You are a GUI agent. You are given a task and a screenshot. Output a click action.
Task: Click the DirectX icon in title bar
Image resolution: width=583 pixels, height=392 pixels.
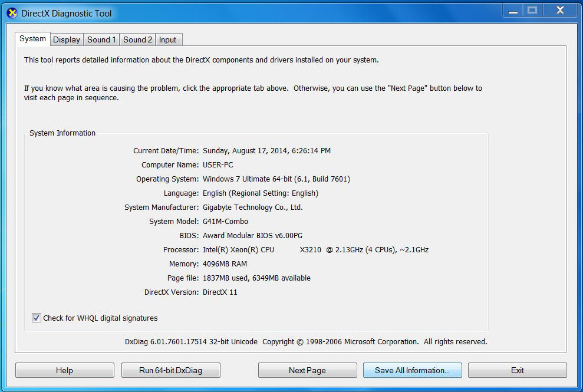pos(12,13)
